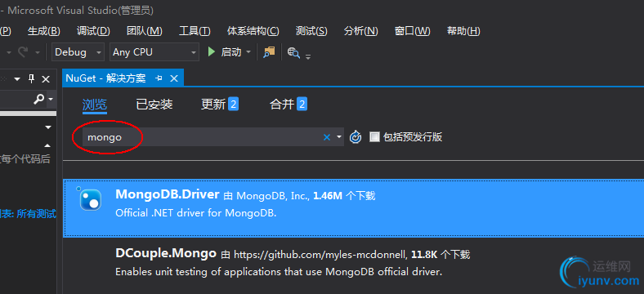644x294 pixels.
Task: Pin the NuGet - 解决方案 tab
Action: [x=159, y=78]
